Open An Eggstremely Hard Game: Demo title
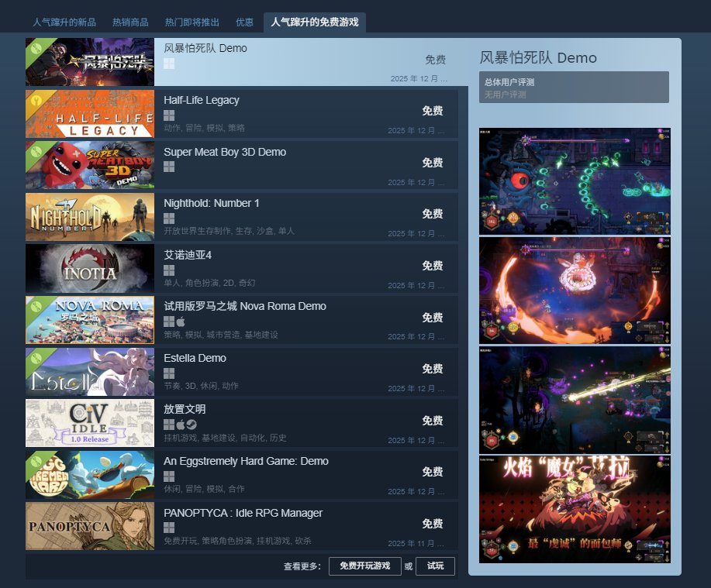Screen dimensions: 711x588 pyautogui.click(x=247, y=461)
